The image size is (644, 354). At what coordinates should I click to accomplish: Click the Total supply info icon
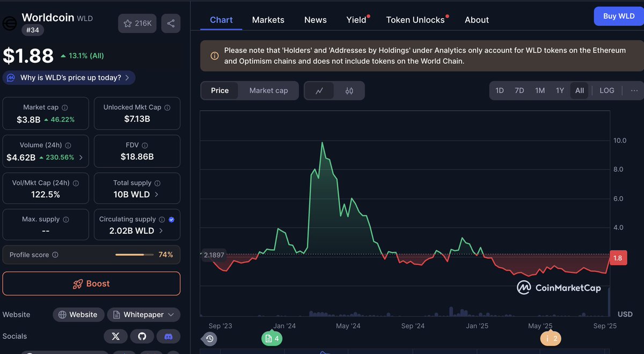tap(158, 183)
